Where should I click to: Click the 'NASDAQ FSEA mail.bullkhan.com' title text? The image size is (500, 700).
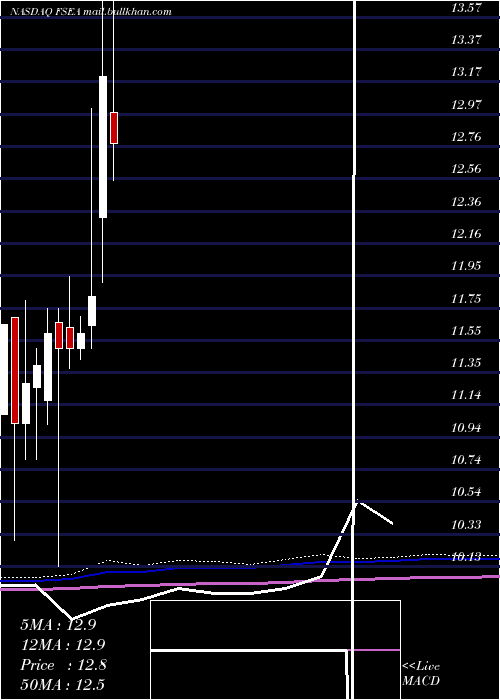[x=91, y=12]
